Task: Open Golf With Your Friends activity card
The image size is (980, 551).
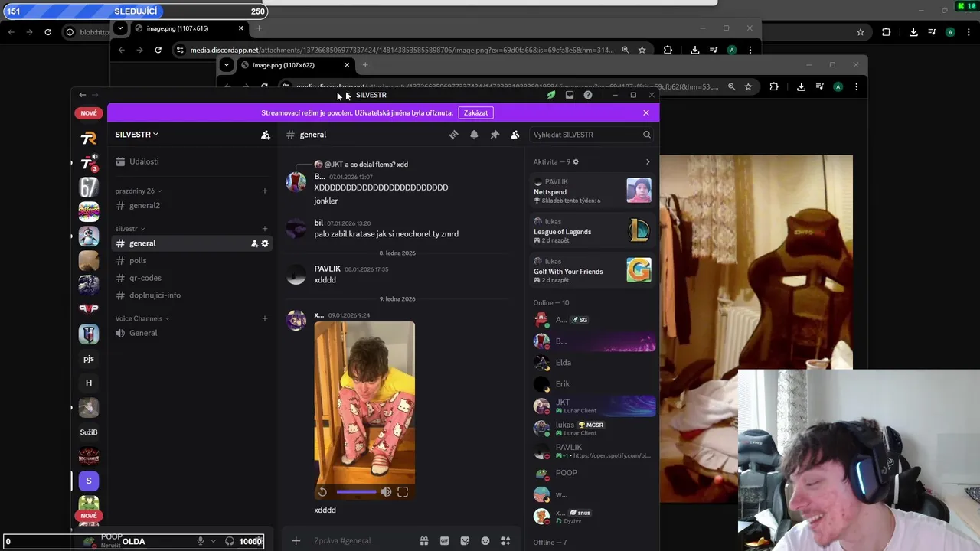Action: [x=593, y=270]
